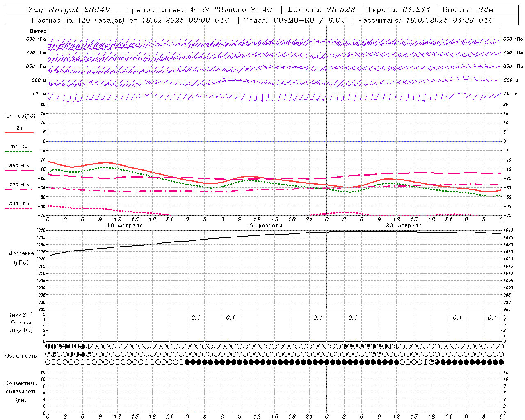Image resolution: width=525 pixels, height=420 pixels.
Task: Select the 700 гПа temperature legend entry
Action: click(19, 185)
